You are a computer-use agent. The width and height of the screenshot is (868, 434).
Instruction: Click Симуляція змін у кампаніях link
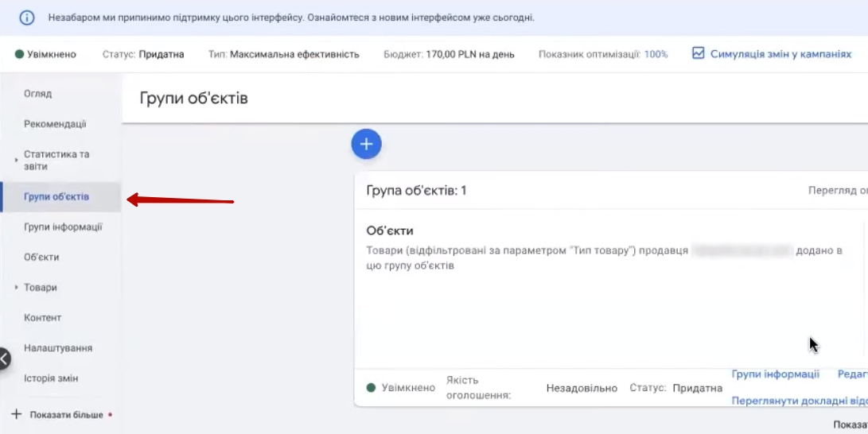pyautogui.click(x=780, y=54)
